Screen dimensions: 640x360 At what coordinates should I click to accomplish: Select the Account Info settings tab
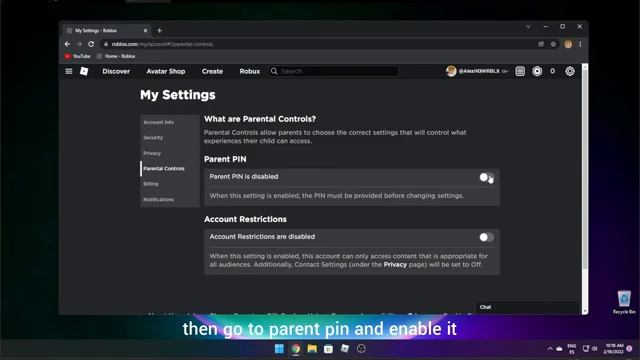[170, 122]
